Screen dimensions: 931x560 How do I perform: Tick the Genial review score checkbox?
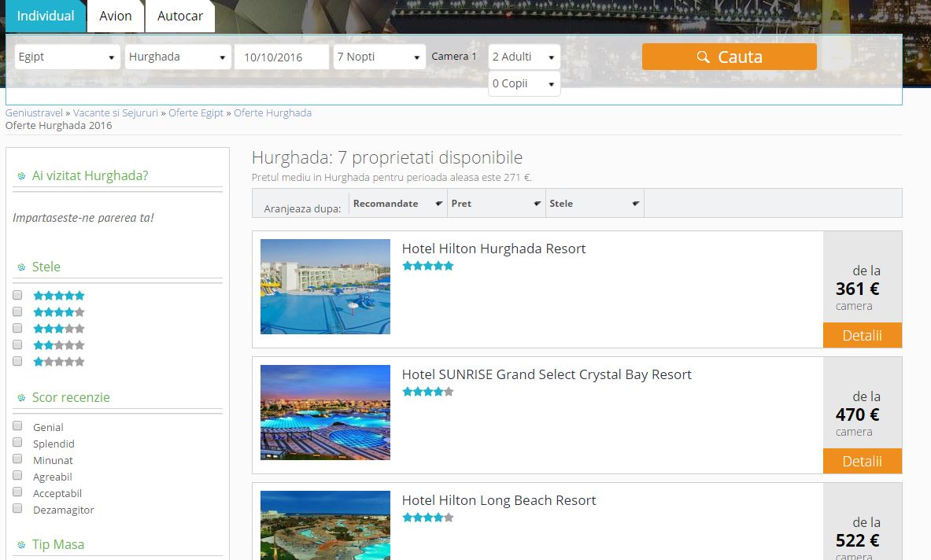[x=17, y=426]
